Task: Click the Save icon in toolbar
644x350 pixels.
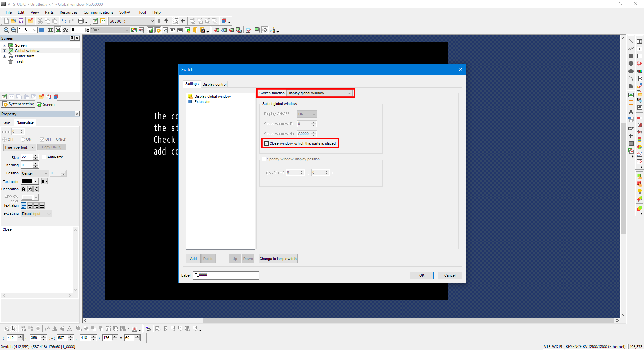Action: 21,21
